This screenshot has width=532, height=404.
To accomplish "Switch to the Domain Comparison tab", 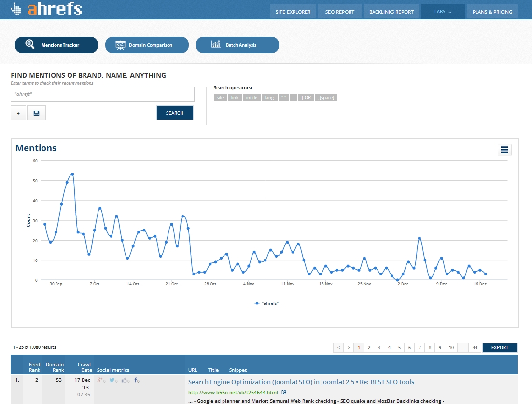I will [x=147, y=45].
